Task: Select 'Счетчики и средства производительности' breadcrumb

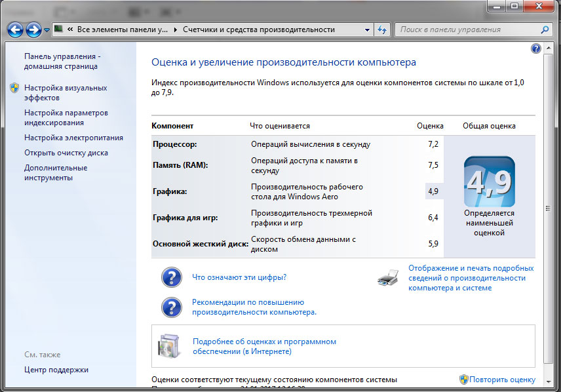Action: point(258,29)
